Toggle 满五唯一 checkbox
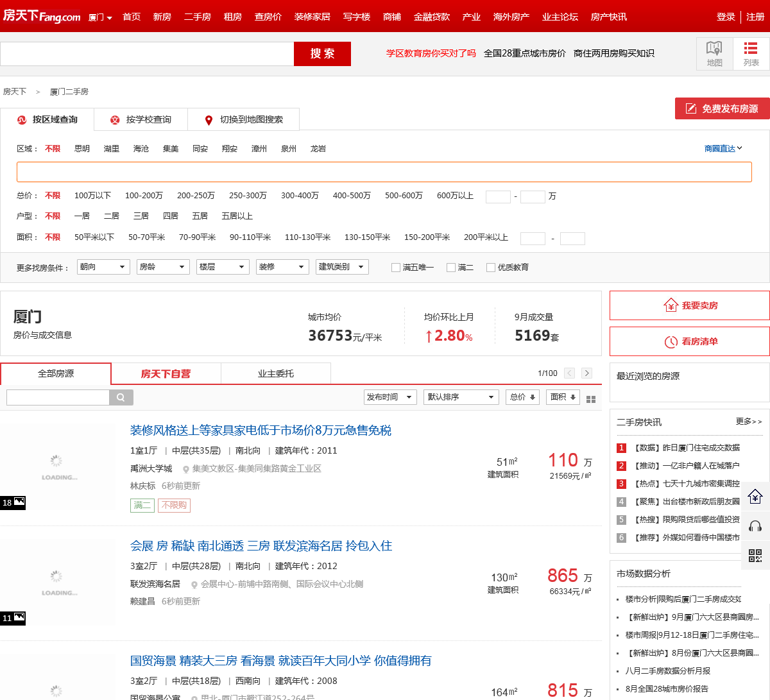Screen dimensions: 770x700 (396, 268)
